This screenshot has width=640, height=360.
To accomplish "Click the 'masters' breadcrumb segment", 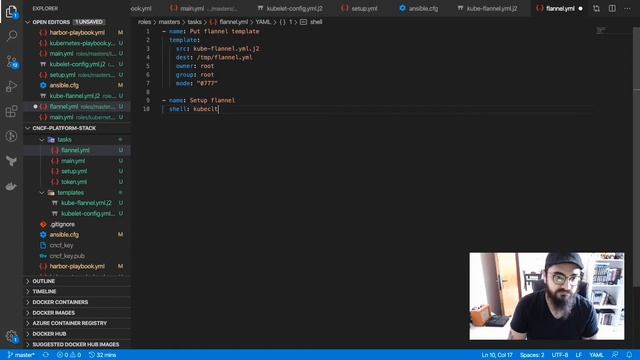I will [x=169, y=22].
